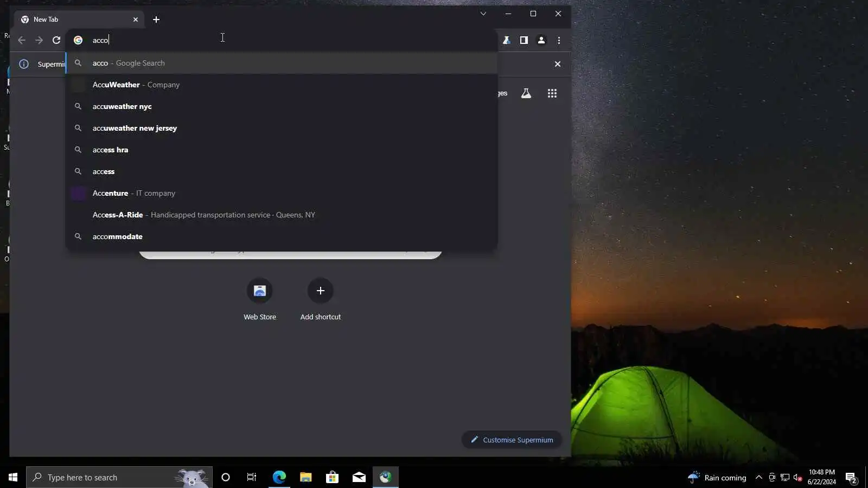Open Microsoft Store from the taskbar
868x488 pixels.
coord(332,477)
